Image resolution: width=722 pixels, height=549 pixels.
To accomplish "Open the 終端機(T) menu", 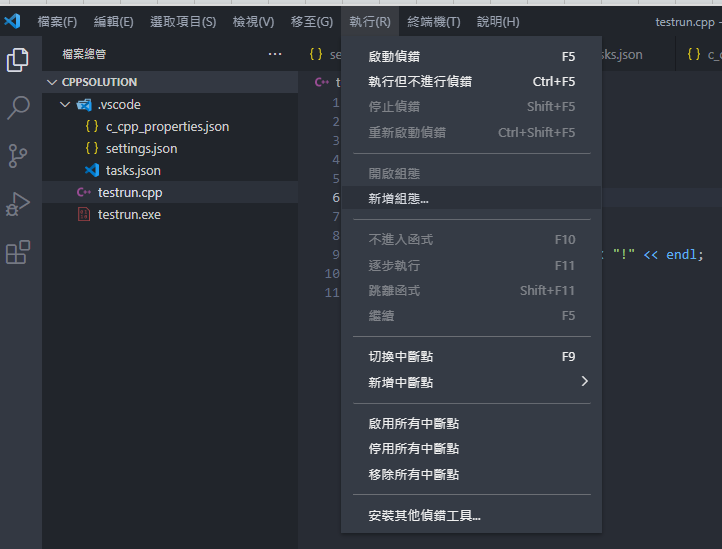I will [434, 21].
